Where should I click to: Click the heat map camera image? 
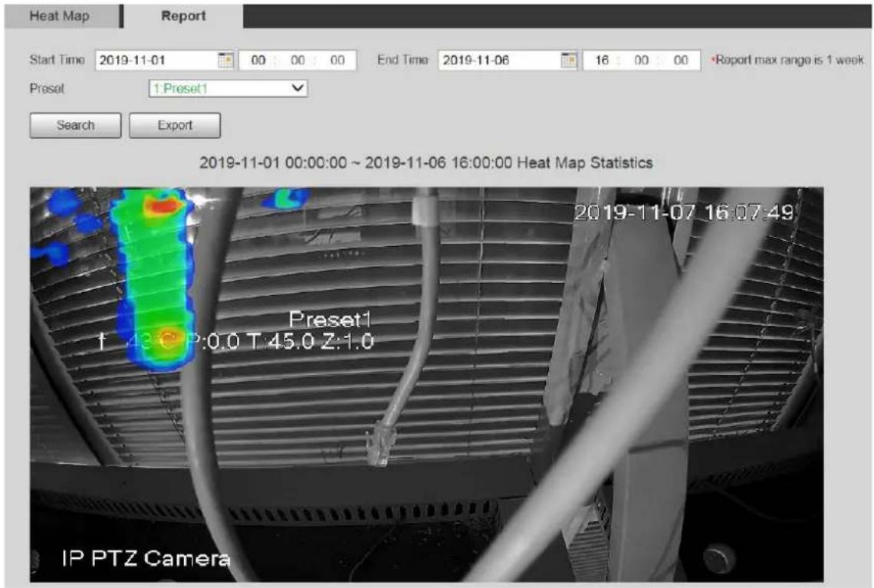pos(426,385)
